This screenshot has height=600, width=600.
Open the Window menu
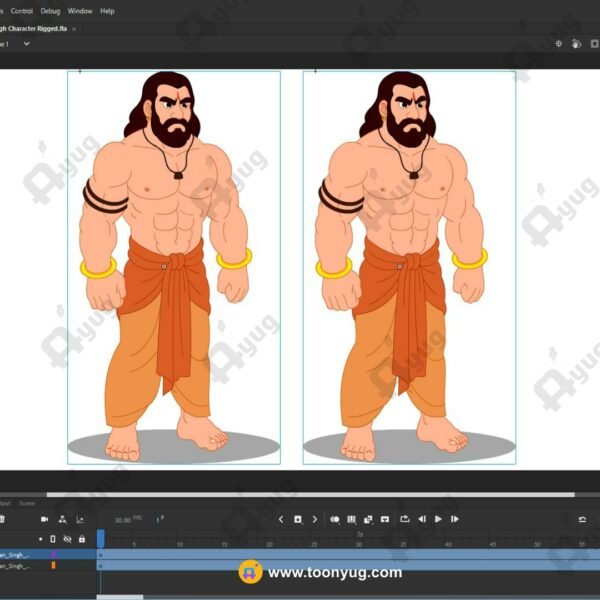coord(80,11)
